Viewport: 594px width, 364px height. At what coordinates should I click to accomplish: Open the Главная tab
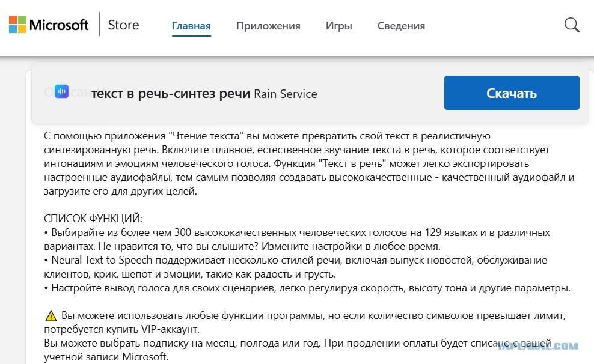(x=191, y=26)
